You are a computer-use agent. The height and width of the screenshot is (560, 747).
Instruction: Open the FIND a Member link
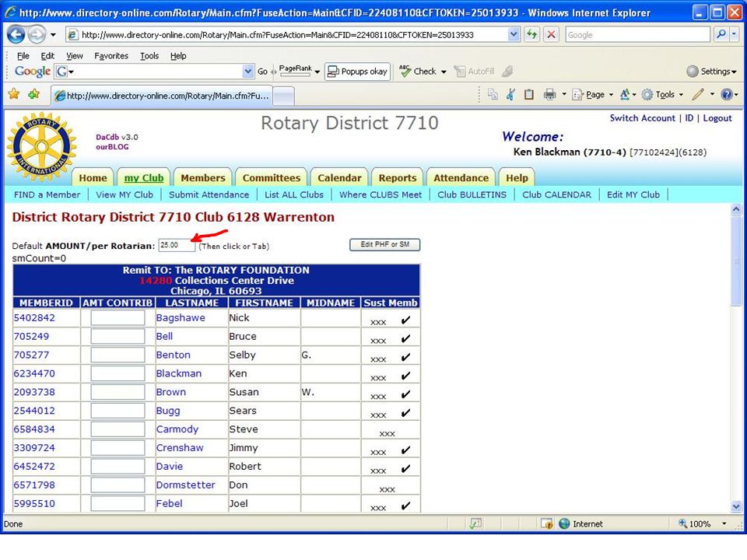(x=47, y=194)
